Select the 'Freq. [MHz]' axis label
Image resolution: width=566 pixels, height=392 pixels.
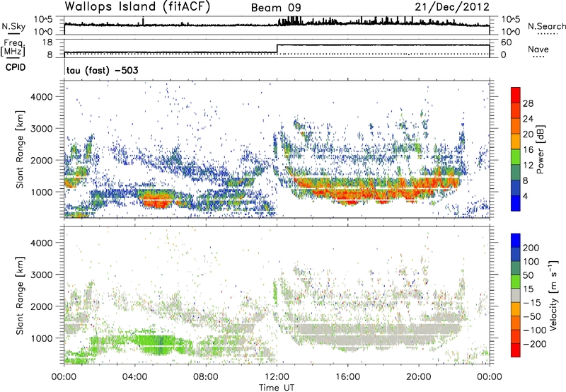(x=13, y=47)
